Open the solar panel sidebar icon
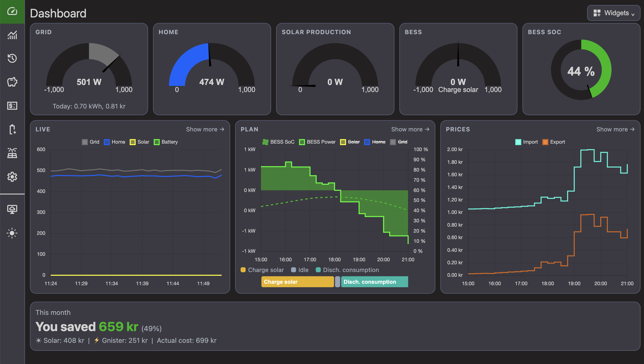Screen dimensions: 644x364 point(12,153)
